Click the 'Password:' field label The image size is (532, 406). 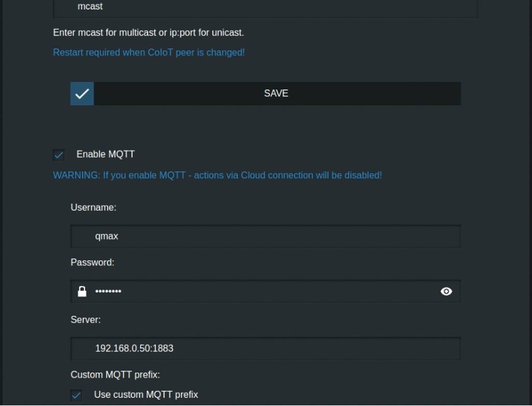[x=92, y=262]
